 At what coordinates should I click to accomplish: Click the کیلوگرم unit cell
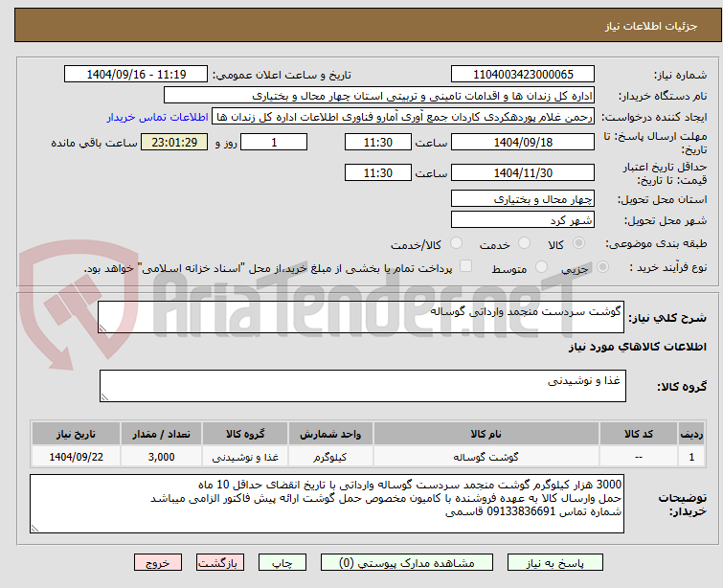coord(330,457)
